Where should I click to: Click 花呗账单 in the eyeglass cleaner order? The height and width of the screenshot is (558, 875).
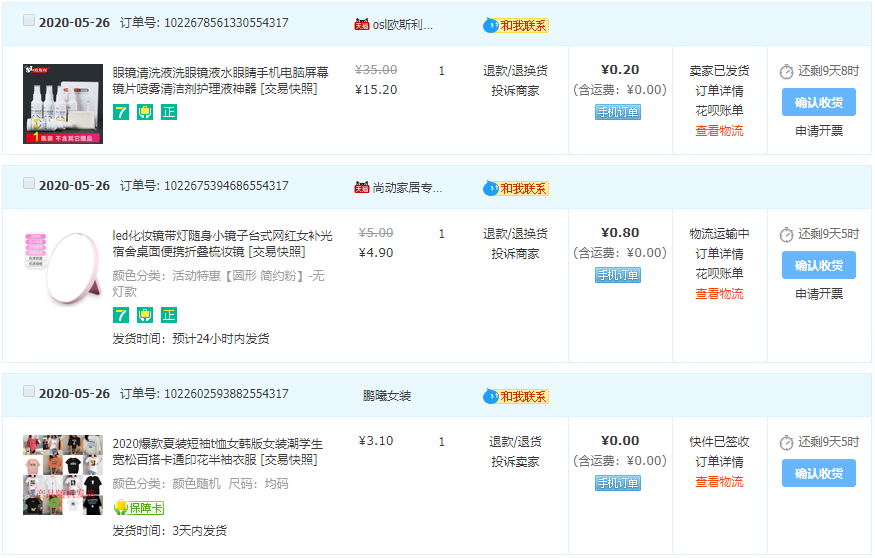(x=719, y=111)
